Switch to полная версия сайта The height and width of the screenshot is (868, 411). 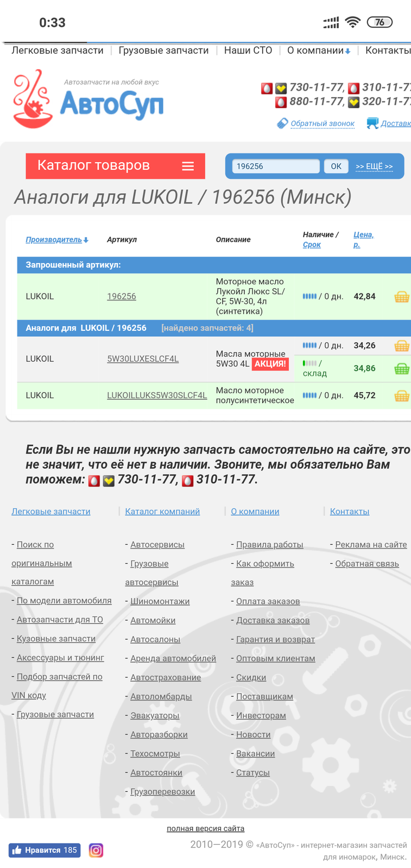click(x=206, y=828)
